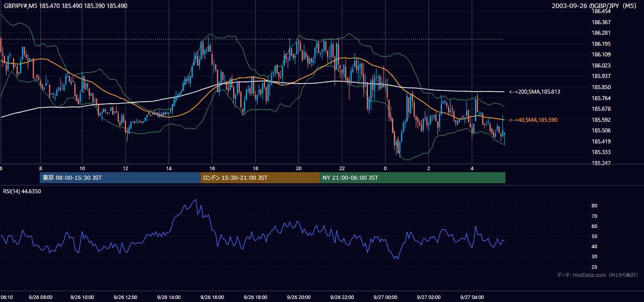Viewport: 644px width, 302px height.
Task: Click the 40 SMA 185.590 label
Action: pyautogui.click(x=533, y=120)
